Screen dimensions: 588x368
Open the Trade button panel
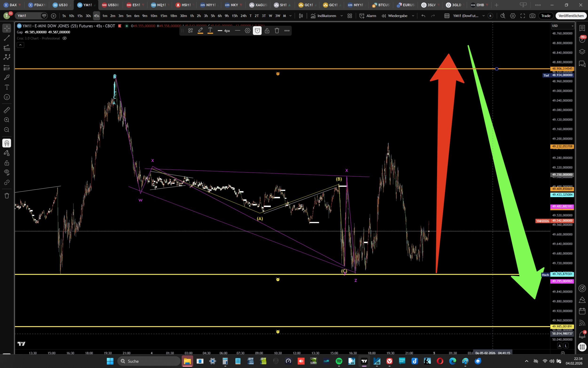[x=546, y=16]
